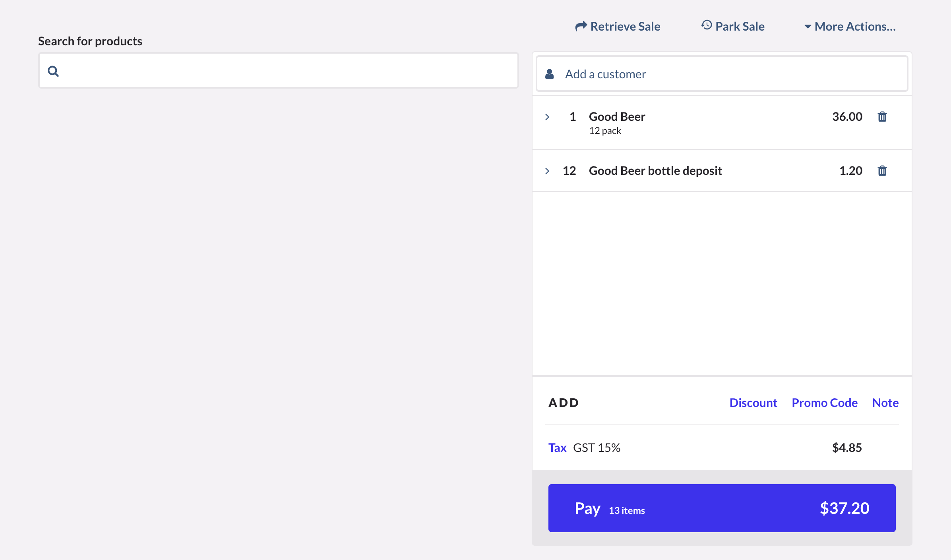This screenshot has height=560, width=951.
Task: Expand the Good Beer line item chevron
Action: pyautogui.click(x=547, y=117)
